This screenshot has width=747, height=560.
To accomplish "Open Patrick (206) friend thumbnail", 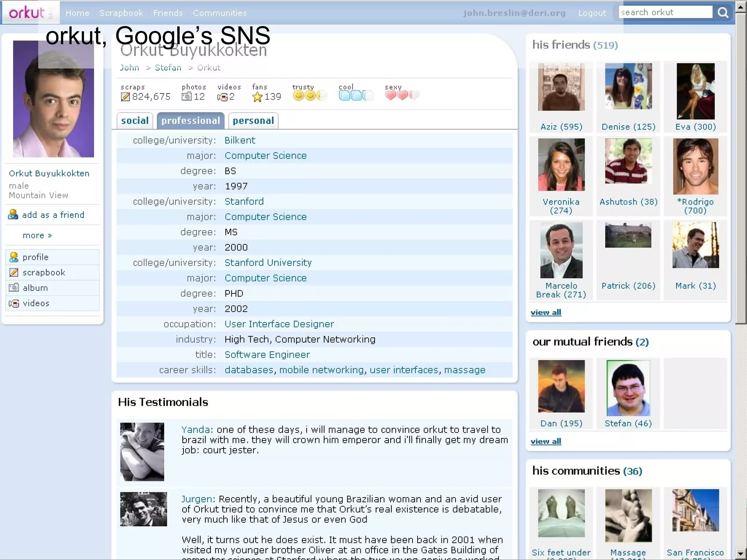I will point(628,235).
